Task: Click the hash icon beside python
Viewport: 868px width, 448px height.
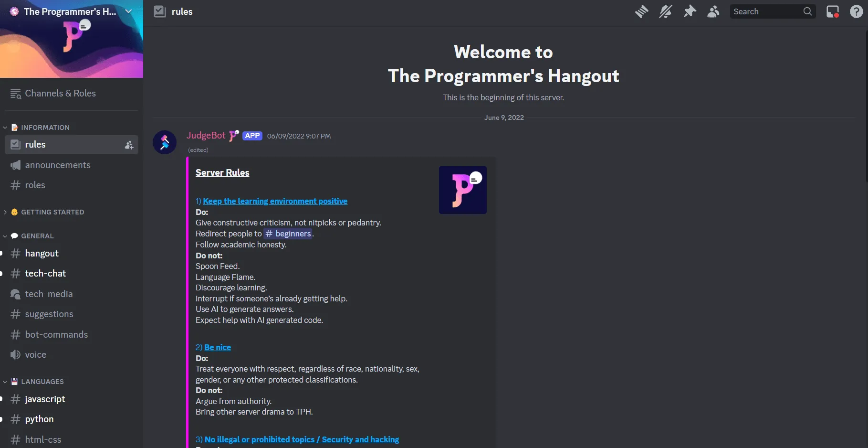Action: click(16, 419)
